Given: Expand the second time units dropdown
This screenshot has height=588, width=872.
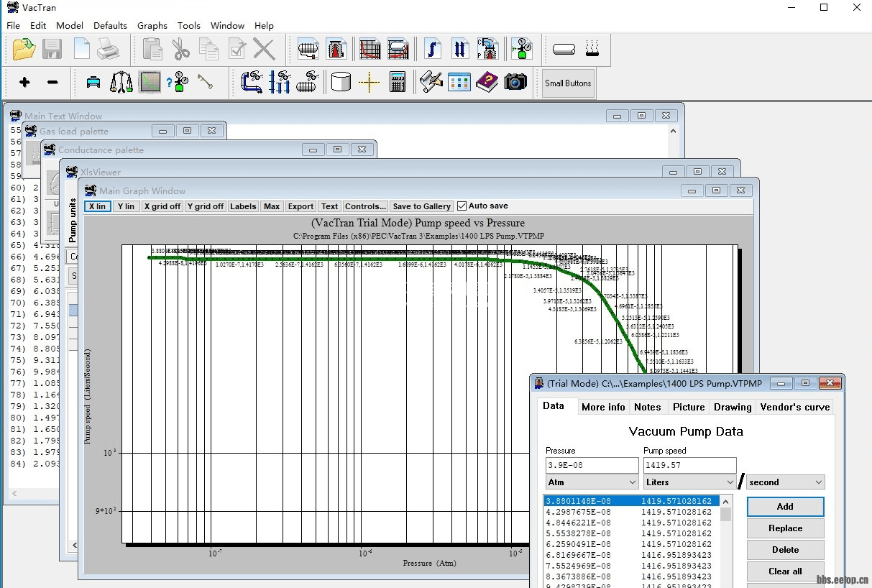Looking at the screenshot, I should [785, 482].
